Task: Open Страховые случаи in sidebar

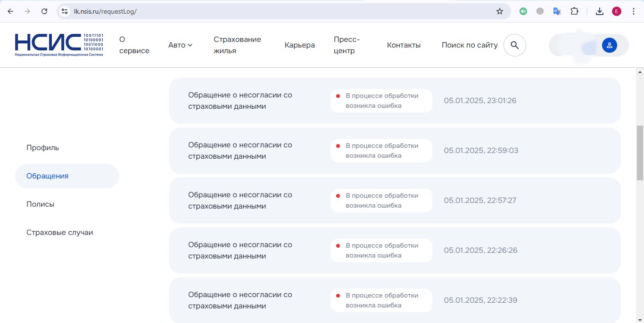Action: (59, 233)
